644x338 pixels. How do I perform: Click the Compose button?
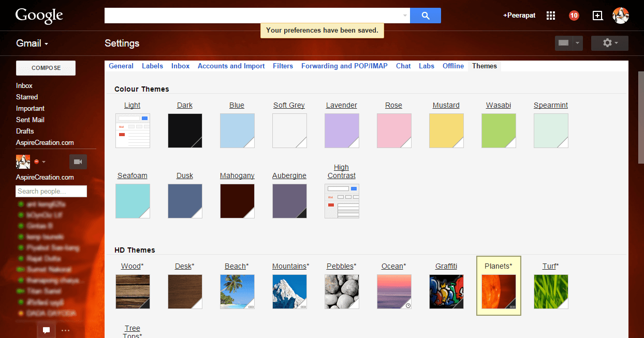coord(46,68)
